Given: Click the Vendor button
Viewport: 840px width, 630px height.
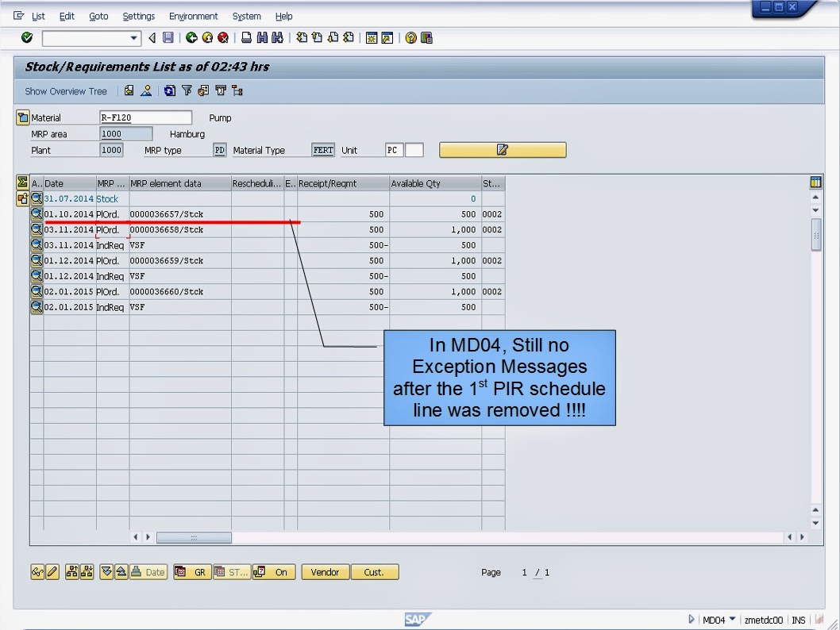Looking at the screenshot, I should pyautogui.click(x=326, y=572).
